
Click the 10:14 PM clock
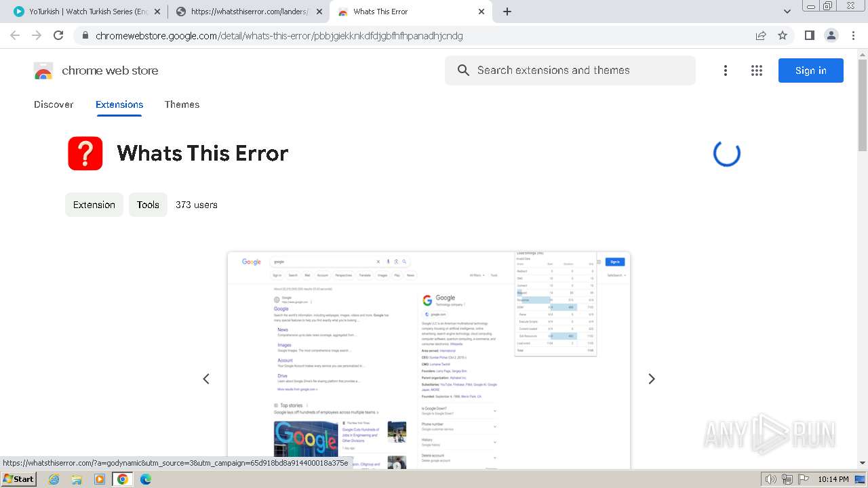click(x=833, y=479)
